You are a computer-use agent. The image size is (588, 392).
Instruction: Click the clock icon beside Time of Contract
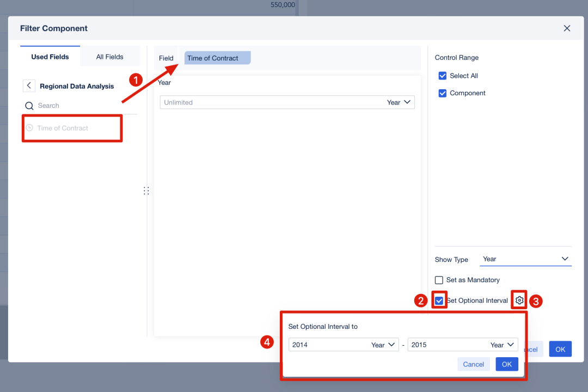click(29, 128)
